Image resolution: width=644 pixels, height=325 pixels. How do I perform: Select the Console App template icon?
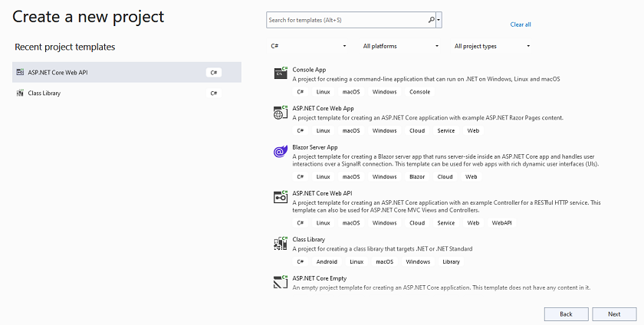click(x=281, y=73)
